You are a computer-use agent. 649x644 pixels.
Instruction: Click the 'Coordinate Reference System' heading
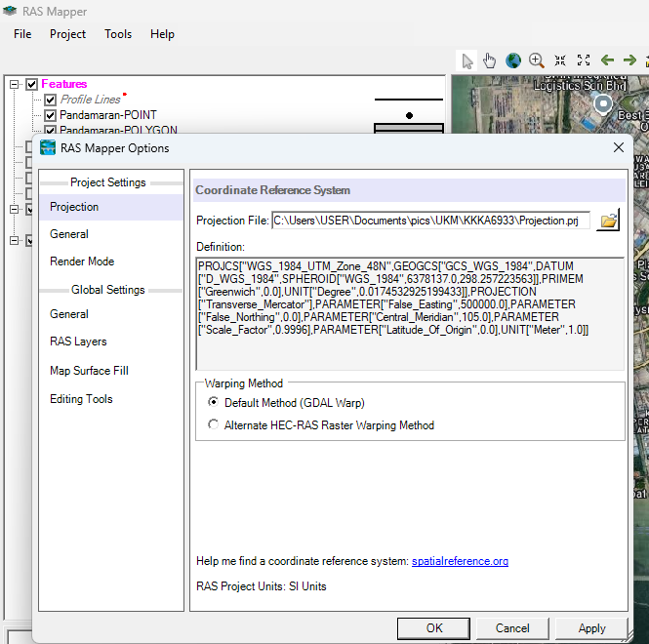click(x=272, y=190)
